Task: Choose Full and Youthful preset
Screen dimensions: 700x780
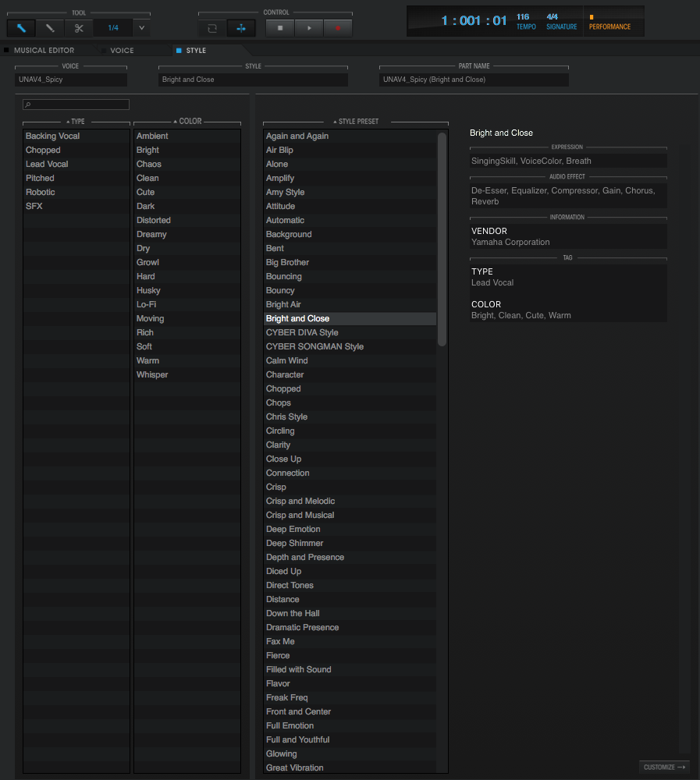Action: (350, 739)
